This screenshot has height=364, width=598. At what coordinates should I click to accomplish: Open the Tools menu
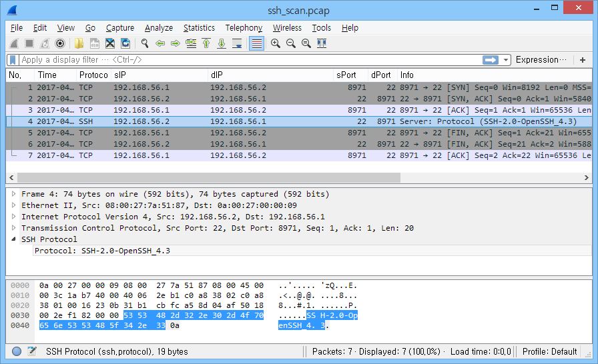click(x=321, y=28)
